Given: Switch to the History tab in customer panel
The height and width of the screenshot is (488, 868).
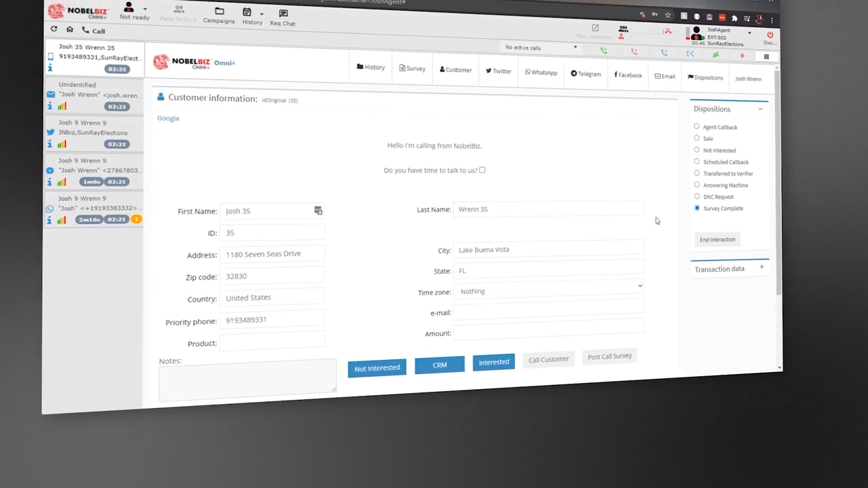Looking at the screenshot, I should 371,67.
